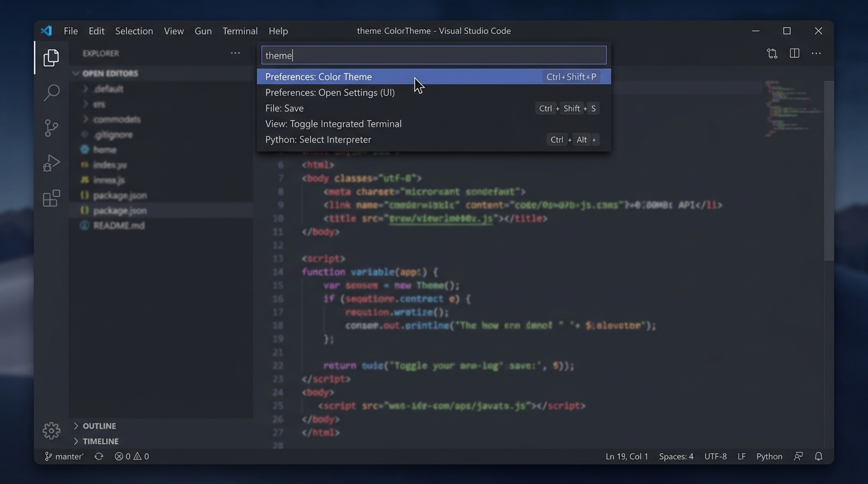
Task: Open the Edit menu
Action: (x=97, y=31)
